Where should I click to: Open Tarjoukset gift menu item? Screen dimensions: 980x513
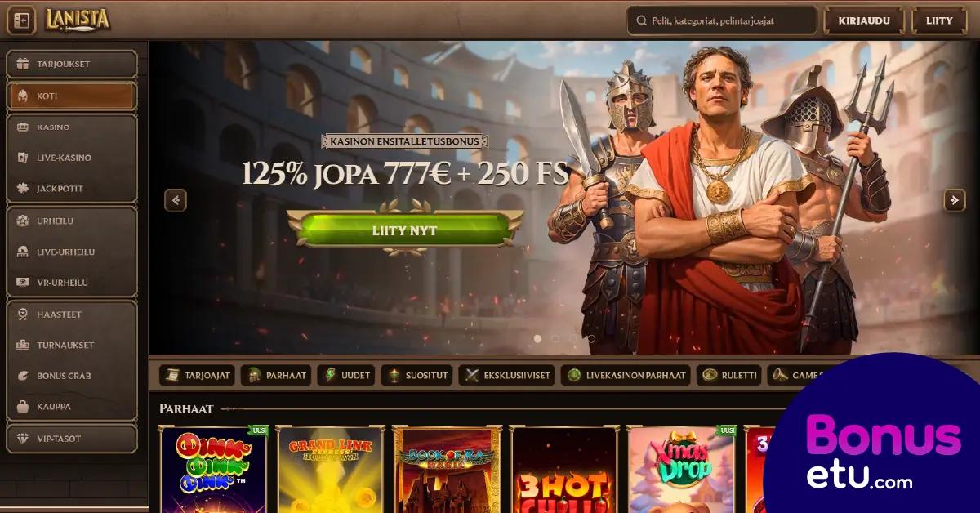[x=72, y=64]
